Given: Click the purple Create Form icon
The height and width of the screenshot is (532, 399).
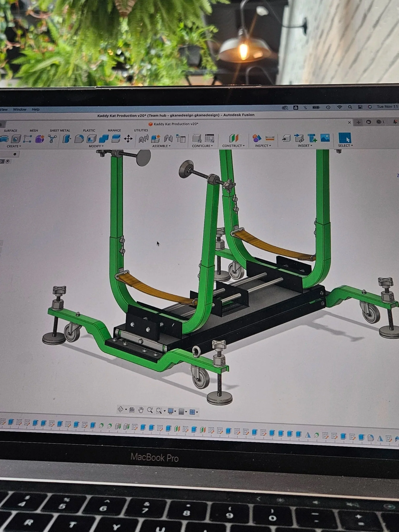Looking at the screenshot, I should [x=40, y=139].
